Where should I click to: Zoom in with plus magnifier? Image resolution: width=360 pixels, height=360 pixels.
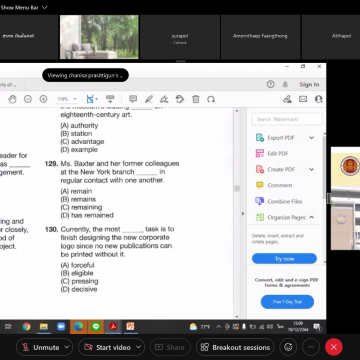43,99
